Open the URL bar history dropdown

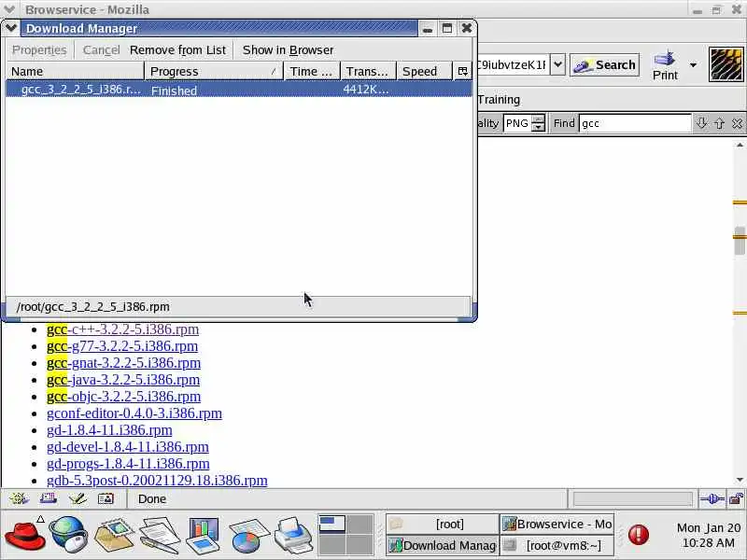click(x=557, y=64)
